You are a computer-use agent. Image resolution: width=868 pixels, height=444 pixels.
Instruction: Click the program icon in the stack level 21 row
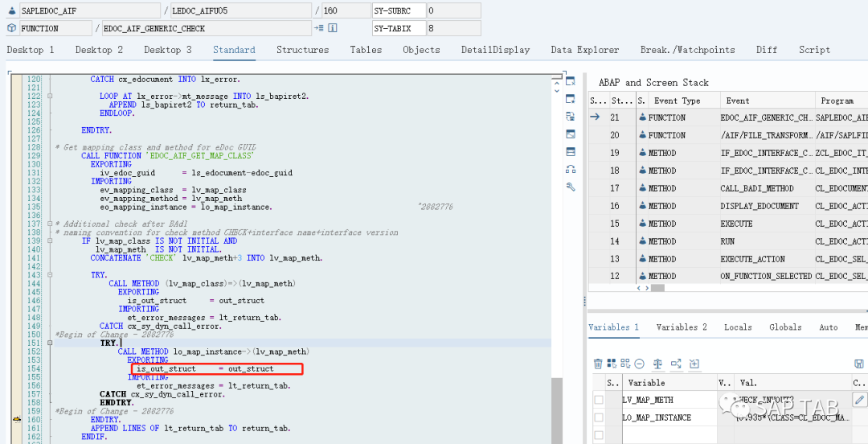click(641, 117)
